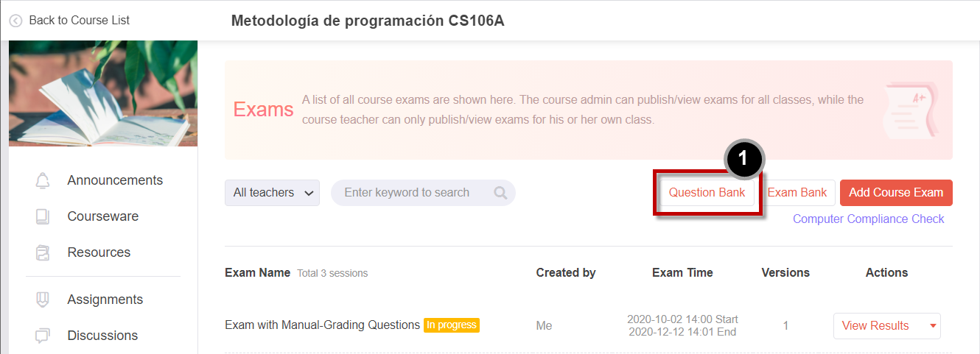Screen dimensions: 980x354
Task: Click the 2020-12-12 14:01 End time
Action: tap(682, 332)
